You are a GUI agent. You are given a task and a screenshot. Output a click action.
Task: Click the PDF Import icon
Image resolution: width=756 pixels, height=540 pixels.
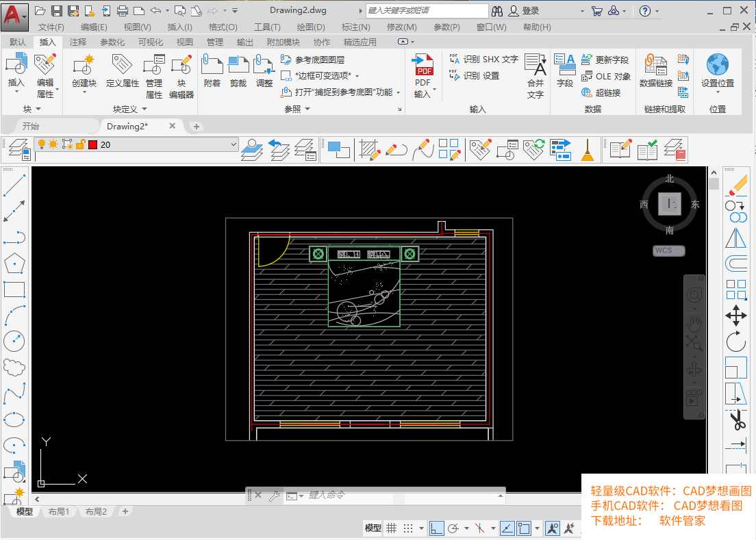click(x=423, y=64)
